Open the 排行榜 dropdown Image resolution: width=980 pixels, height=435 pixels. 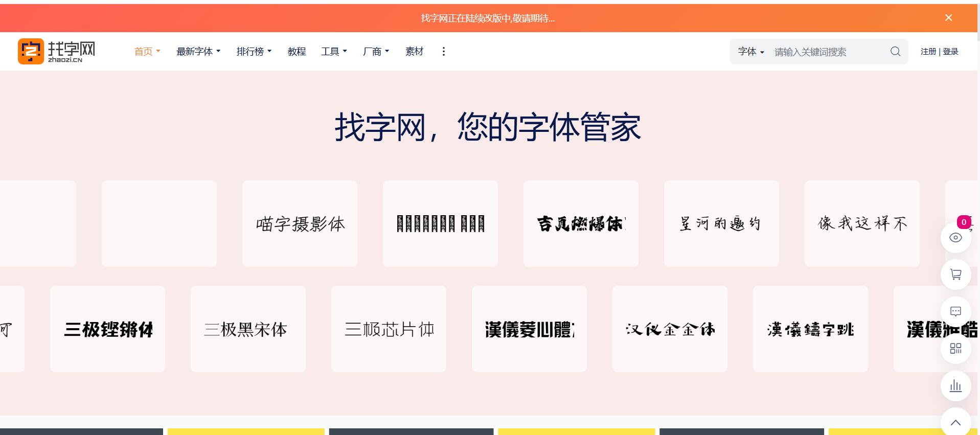(254, 52)
